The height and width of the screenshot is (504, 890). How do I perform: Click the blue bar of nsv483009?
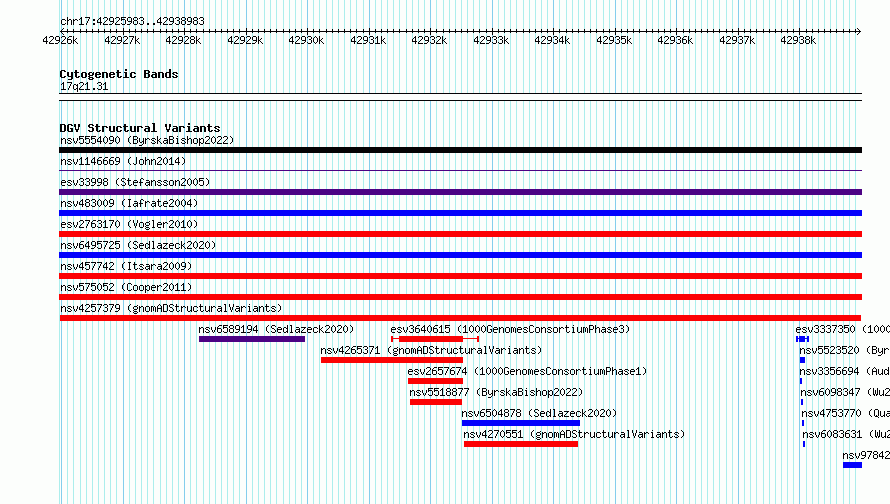460,213
